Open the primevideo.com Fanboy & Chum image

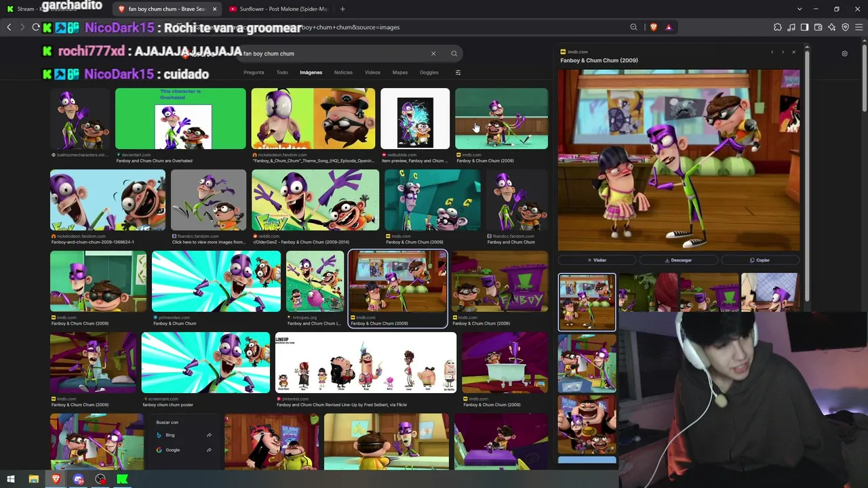tap(216, 281)
